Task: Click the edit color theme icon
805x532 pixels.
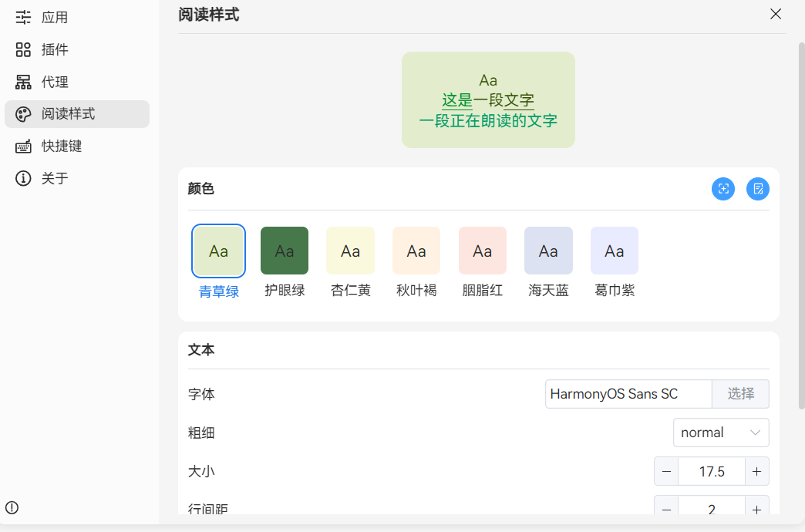Action: (758, 189)
